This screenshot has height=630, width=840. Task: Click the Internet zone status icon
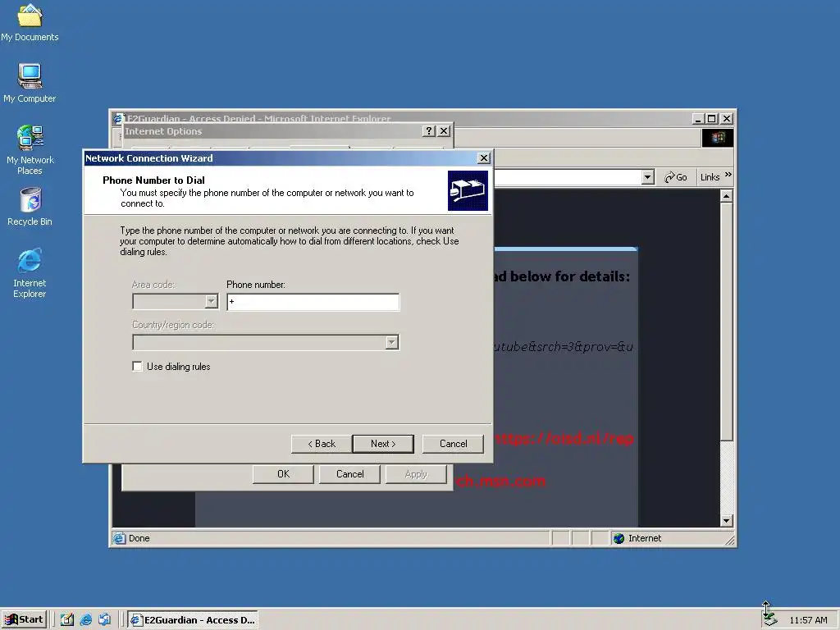point(619,538)
